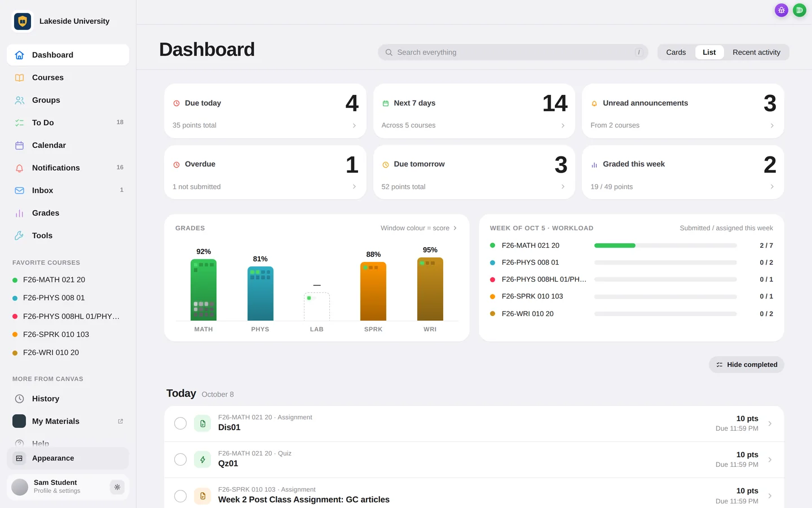Expand the Unread announcements card chevron
Viewport: 812px width, 508px height.
point(772,125)
